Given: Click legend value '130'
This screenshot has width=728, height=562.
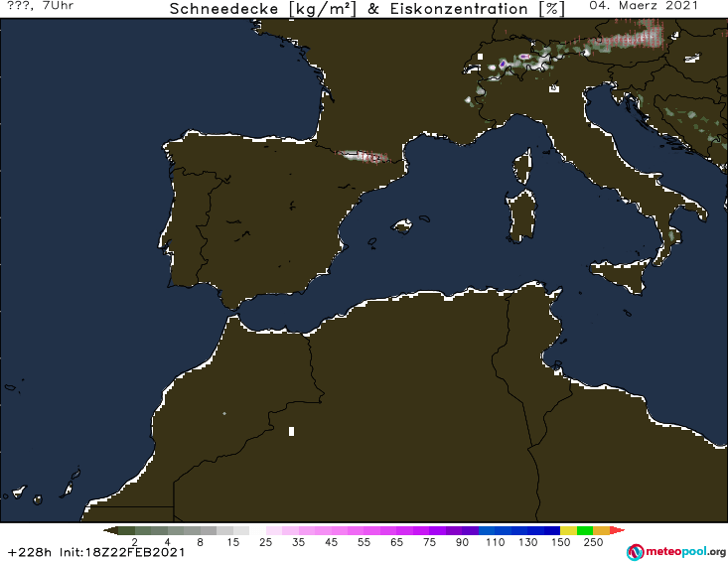Looking at the screenshot, I should [x=528, y=542].
